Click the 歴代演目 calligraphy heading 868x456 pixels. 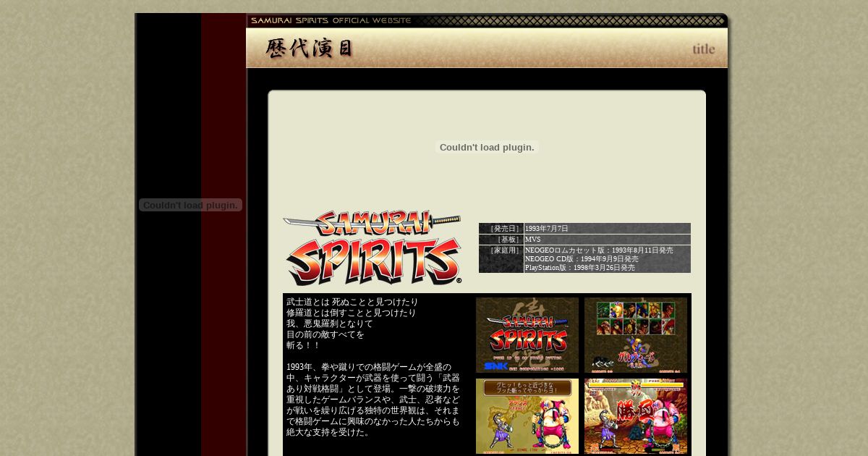coord(310,48)
